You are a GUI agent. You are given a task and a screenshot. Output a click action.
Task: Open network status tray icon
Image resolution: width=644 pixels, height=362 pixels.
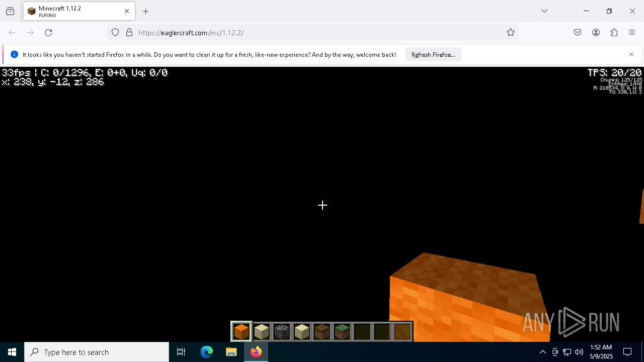coord(567,352)
